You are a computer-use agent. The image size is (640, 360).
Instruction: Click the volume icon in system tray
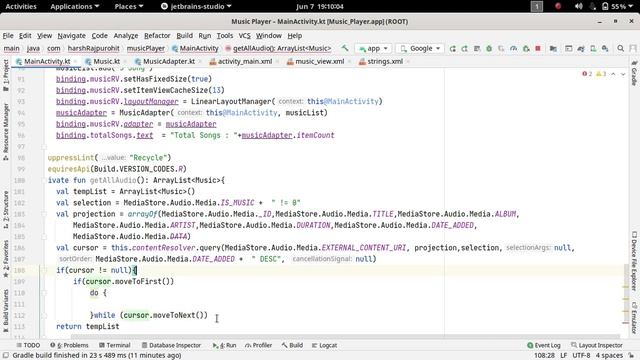[578, 6]
